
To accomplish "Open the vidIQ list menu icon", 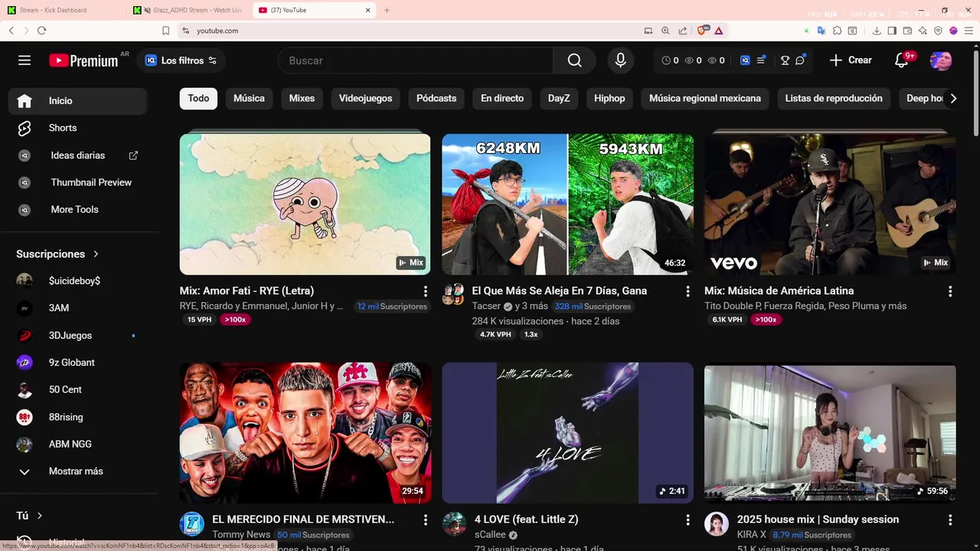I will point(761,60).
